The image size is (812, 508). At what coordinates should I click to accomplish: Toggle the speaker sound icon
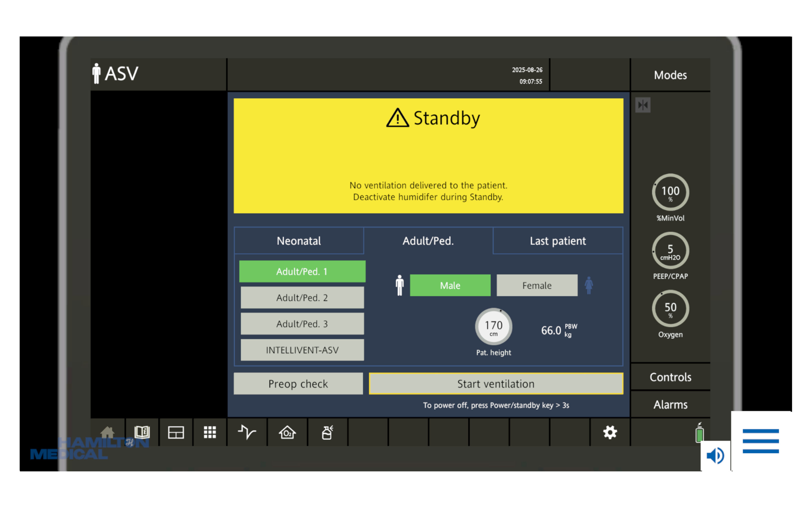tap(715, 456)
